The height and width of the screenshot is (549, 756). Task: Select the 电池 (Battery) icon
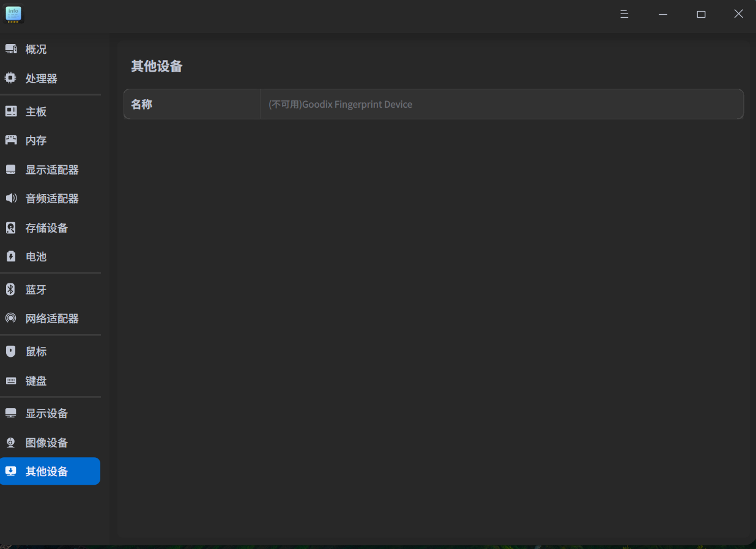(10, 256)
